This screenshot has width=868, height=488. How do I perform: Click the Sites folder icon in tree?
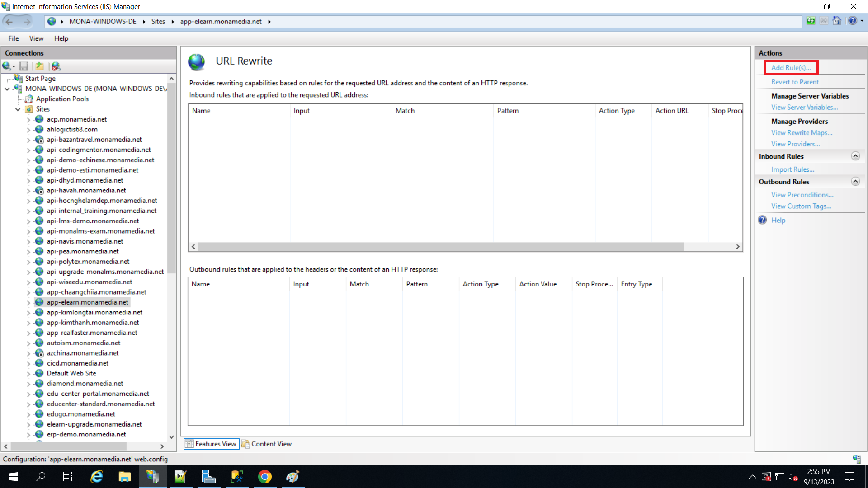29,109
